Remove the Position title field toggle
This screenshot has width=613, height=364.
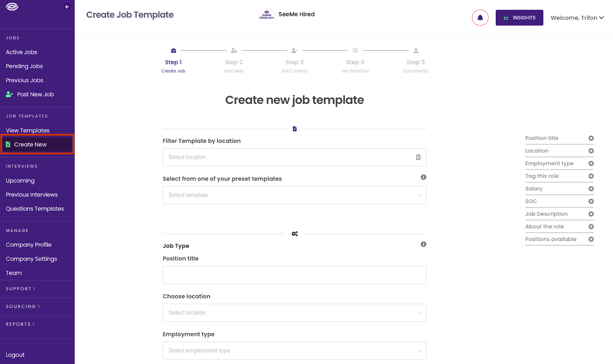coord(591,138)
